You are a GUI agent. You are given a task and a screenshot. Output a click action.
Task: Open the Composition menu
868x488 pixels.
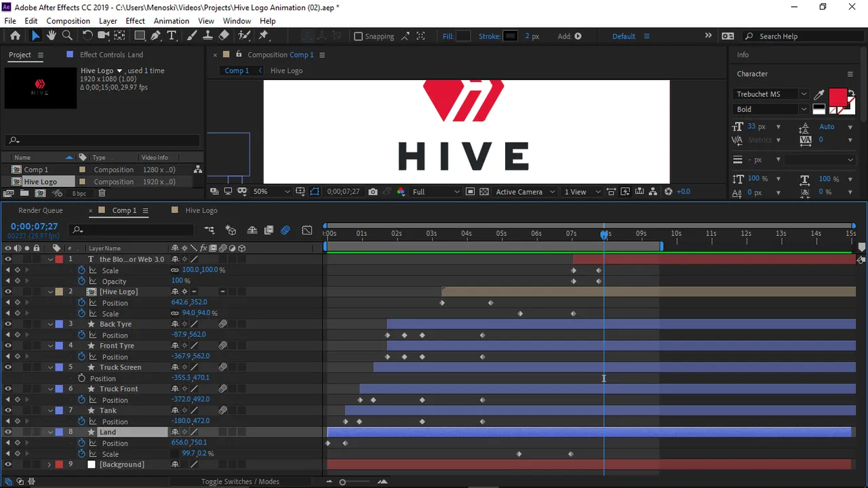68,21
